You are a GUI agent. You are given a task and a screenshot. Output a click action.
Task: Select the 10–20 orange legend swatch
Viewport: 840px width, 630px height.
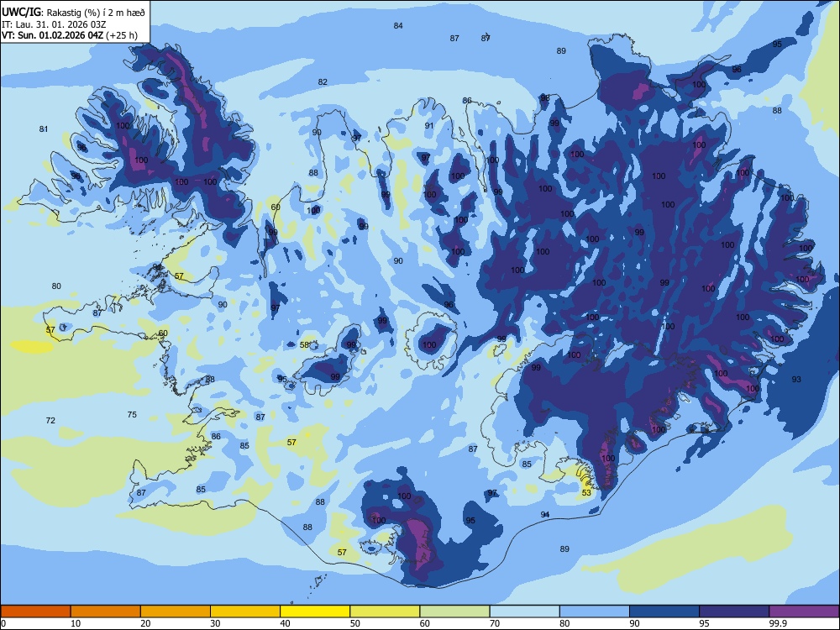pyautogui.click(x=106, y=612)
